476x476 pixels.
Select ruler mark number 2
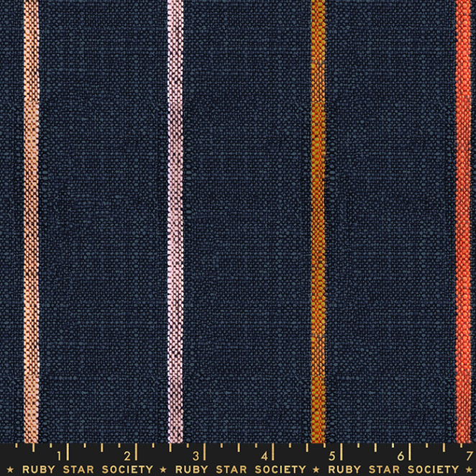(128, 455)
